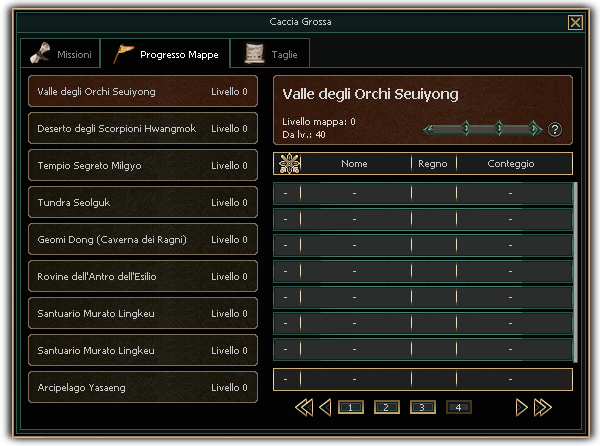Select Geomi Dong (Caverna dei Ragni)

point(142,240)
